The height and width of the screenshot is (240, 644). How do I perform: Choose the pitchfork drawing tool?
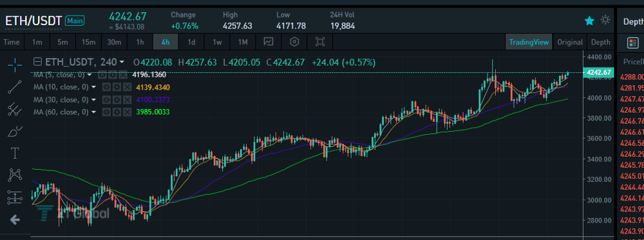[15, 109]
